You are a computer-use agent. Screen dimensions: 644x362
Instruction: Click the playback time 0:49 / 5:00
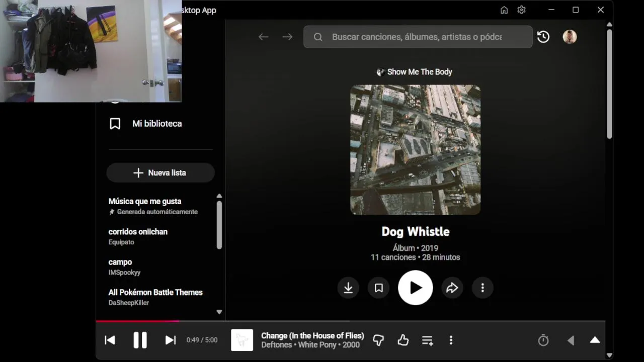(202, 340)
